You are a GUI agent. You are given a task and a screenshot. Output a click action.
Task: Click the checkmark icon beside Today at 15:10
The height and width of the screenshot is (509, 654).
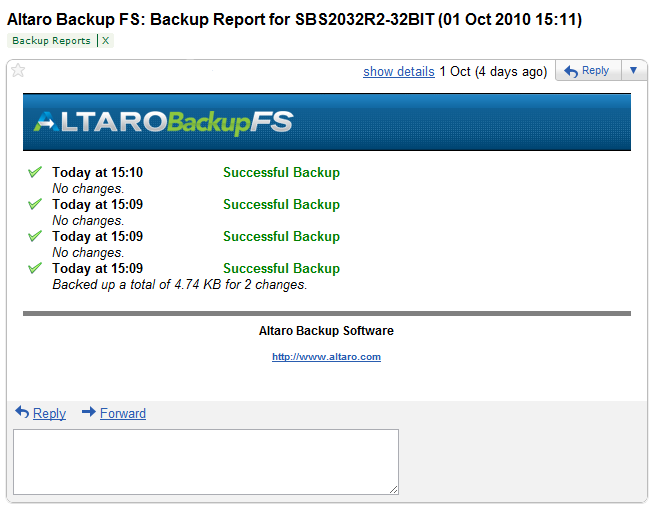(35, 172)
